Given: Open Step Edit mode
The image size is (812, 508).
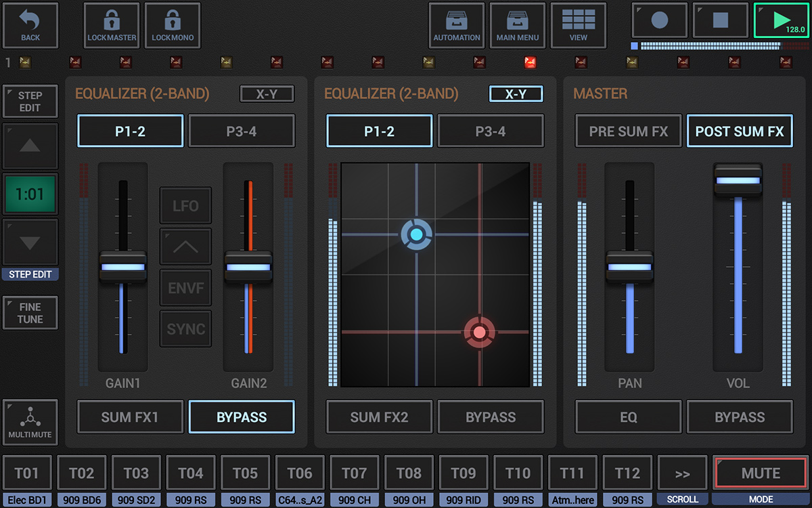Looking at the screenshot, I should 30,101.
